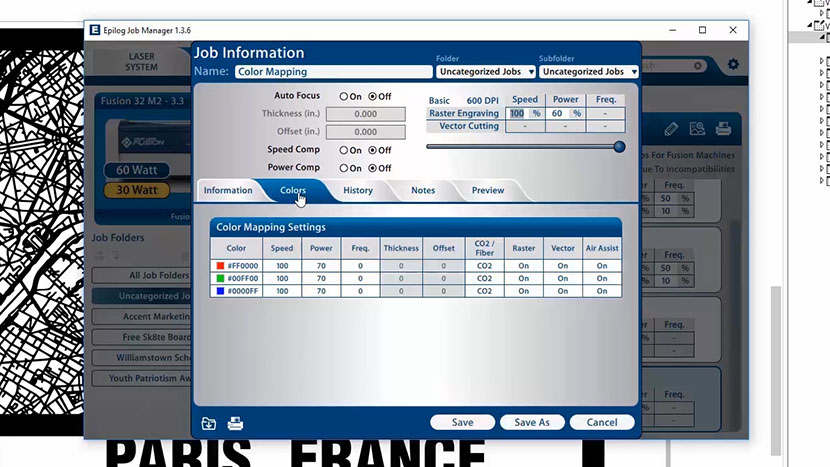
Task: Click the printer icon beside the folder icon
Action: tap(236, 423)
